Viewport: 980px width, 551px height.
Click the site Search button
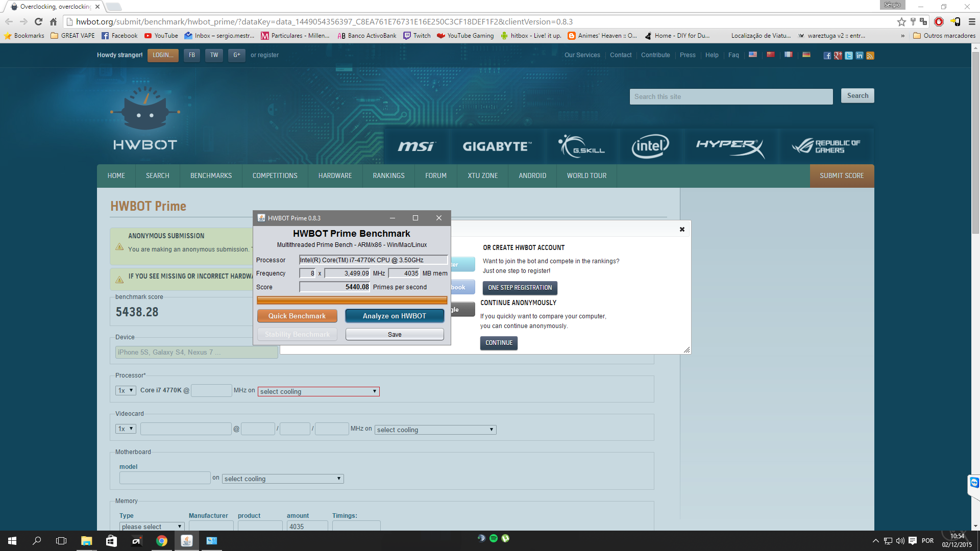(x=857, y=96)
